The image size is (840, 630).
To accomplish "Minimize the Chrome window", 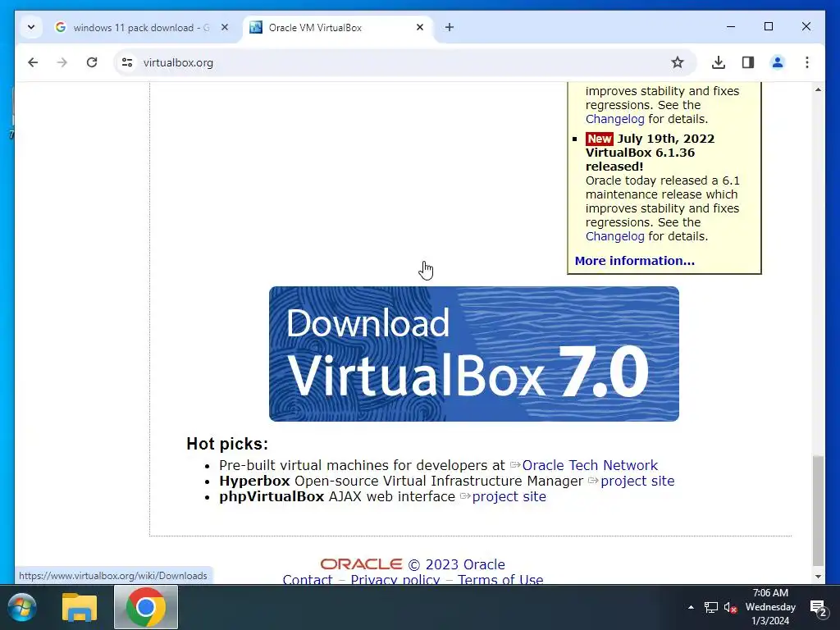I will [x=731, y=26].
